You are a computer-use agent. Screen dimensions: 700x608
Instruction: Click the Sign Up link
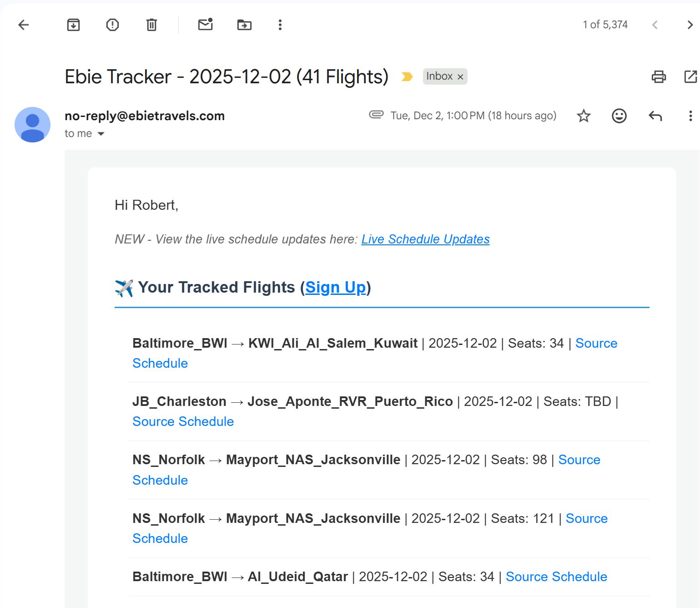pyautogui.click(x=335, y=288)
